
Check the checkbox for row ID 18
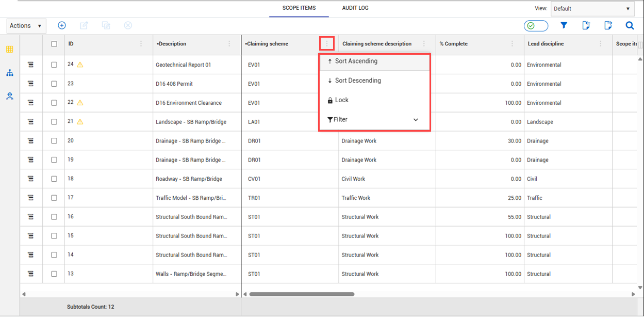tap(54, 179)
